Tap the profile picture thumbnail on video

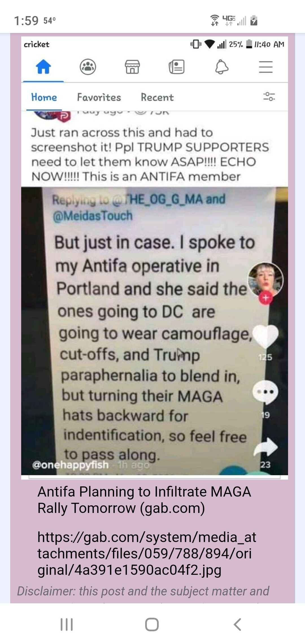[265, 280]
